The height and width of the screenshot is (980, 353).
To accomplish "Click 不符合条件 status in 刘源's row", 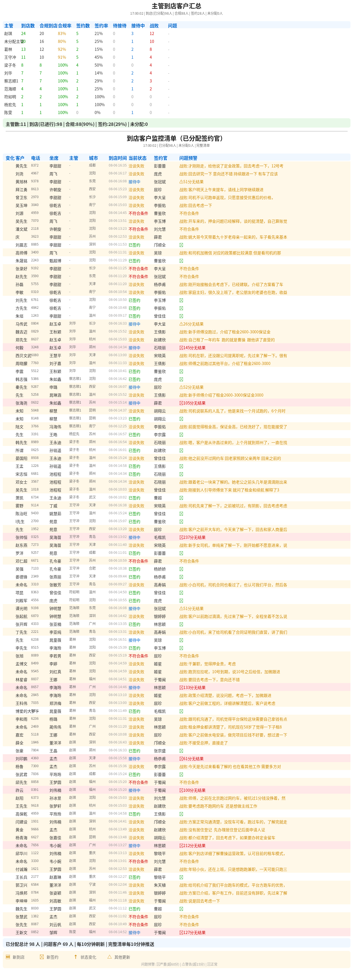I will click(x=138, y=214).
